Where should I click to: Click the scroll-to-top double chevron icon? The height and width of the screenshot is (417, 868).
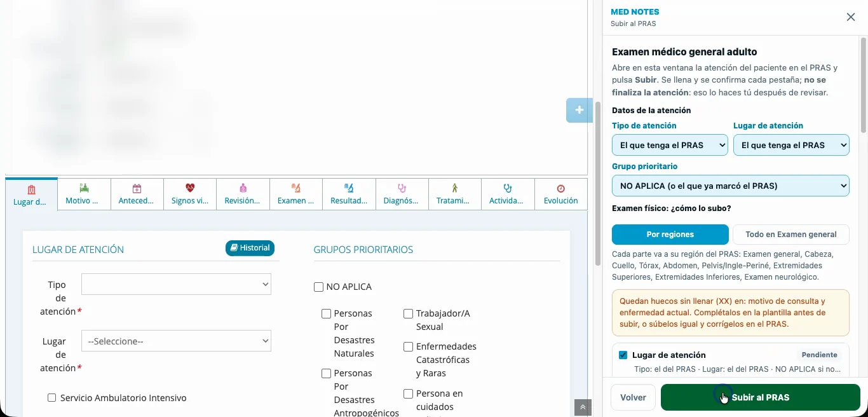[583, 407]
